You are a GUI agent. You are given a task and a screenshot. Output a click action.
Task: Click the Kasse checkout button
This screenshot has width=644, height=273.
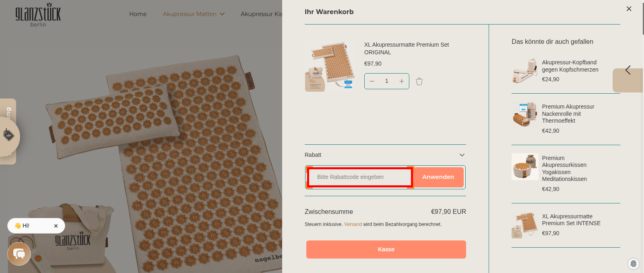coord(386,249)
